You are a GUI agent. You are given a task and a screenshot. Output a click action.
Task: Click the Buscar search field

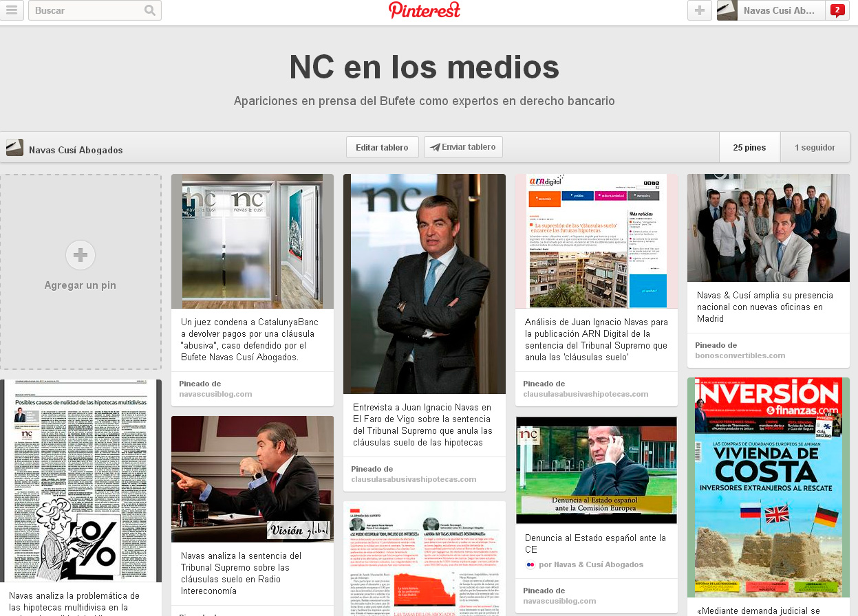(95, 10)
